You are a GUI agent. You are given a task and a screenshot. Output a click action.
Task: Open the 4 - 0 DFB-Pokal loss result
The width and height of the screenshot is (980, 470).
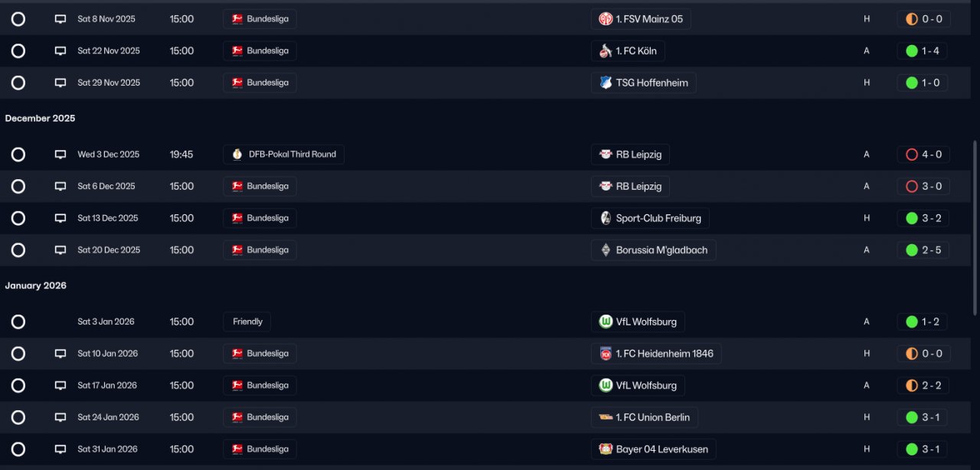(x=923, y=155)
